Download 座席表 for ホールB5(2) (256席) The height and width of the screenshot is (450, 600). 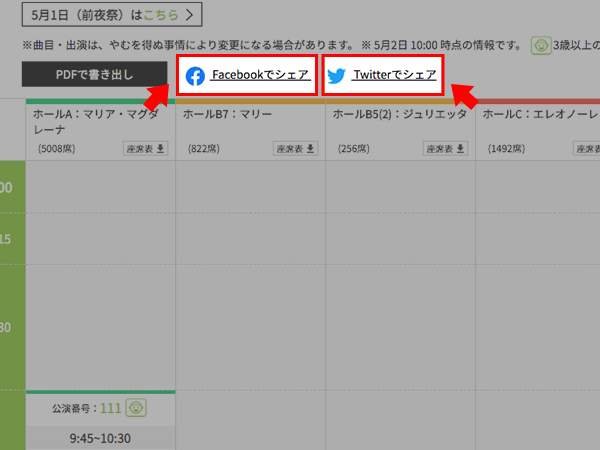445,148
